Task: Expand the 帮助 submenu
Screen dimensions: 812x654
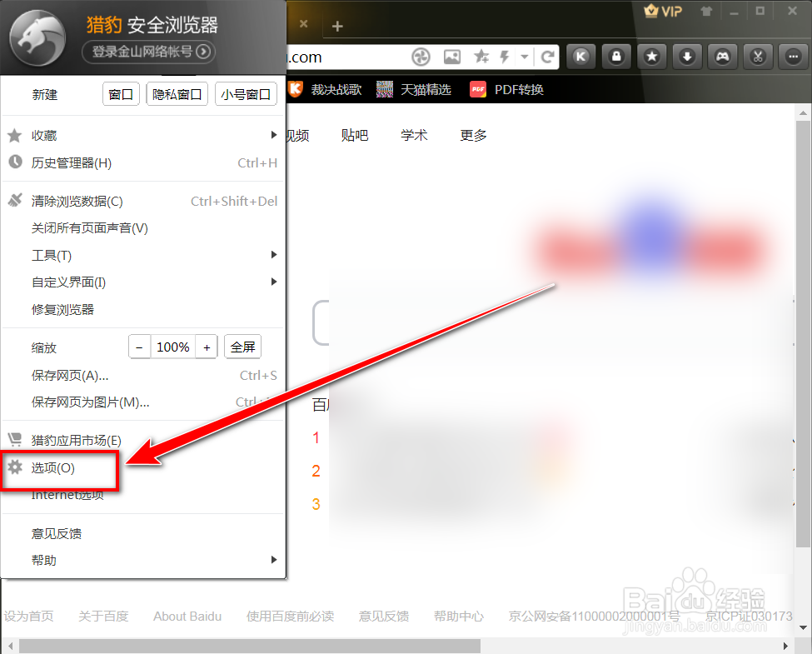Action: pyautogui.click(x=143, y=560)
